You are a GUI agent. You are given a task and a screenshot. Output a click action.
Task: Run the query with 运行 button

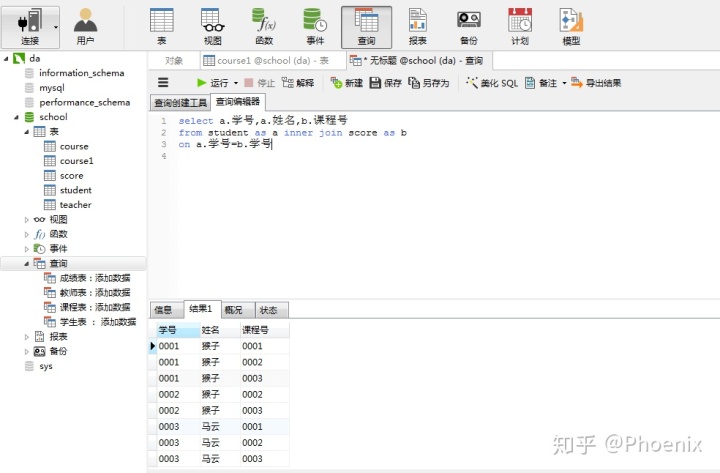(213, 83)
